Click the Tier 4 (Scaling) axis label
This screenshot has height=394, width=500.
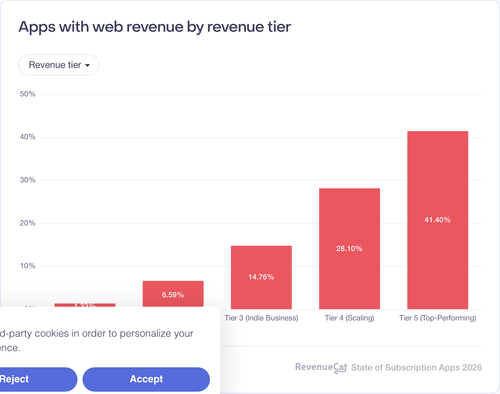(x=349, y=318)
